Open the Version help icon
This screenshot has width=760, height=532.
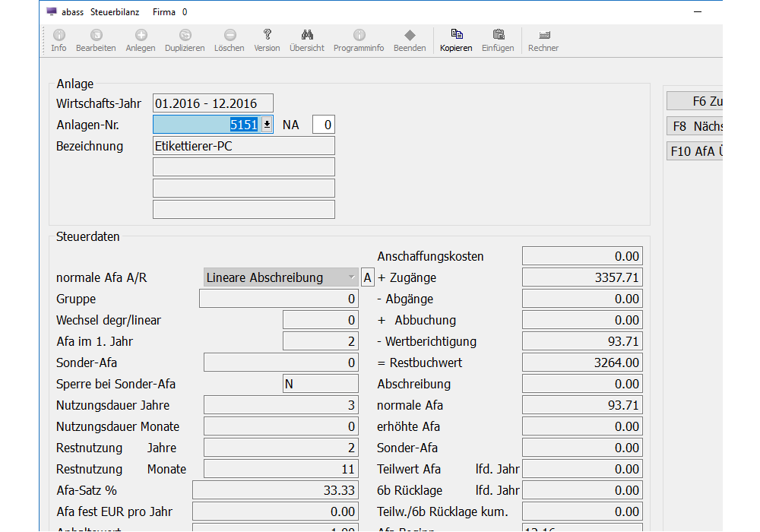pyautogui.click(x=267, y=35)
